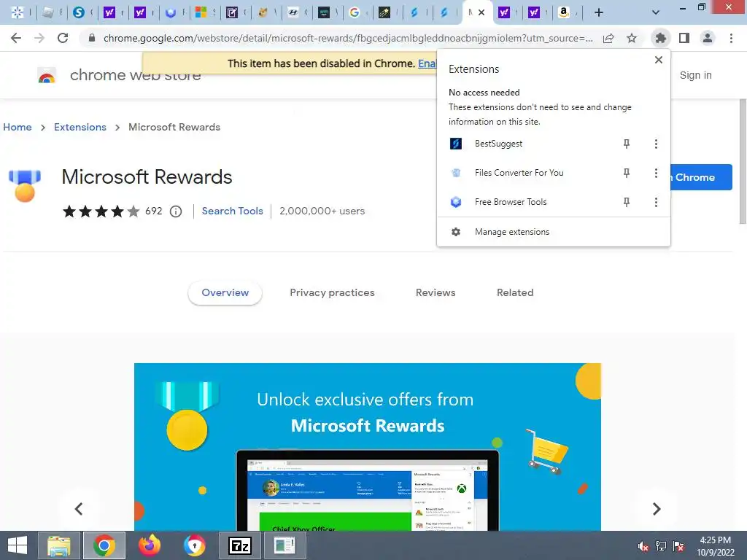Show the next screenshot in the carousel

657,508
